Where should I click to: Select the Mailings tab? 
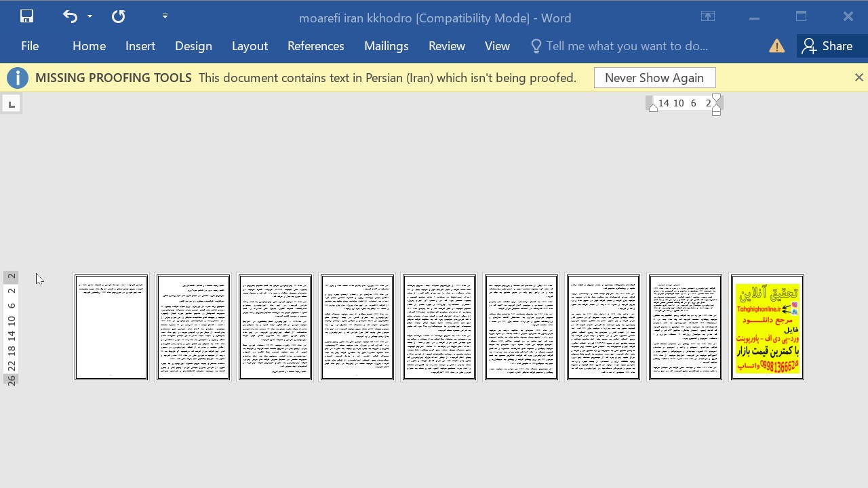coord(386,46)
